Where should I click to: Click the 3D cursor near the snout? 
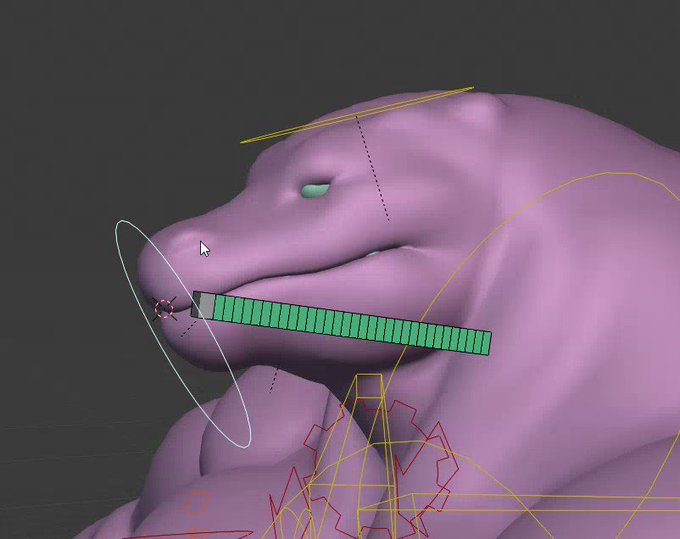(x=164, y=309)
